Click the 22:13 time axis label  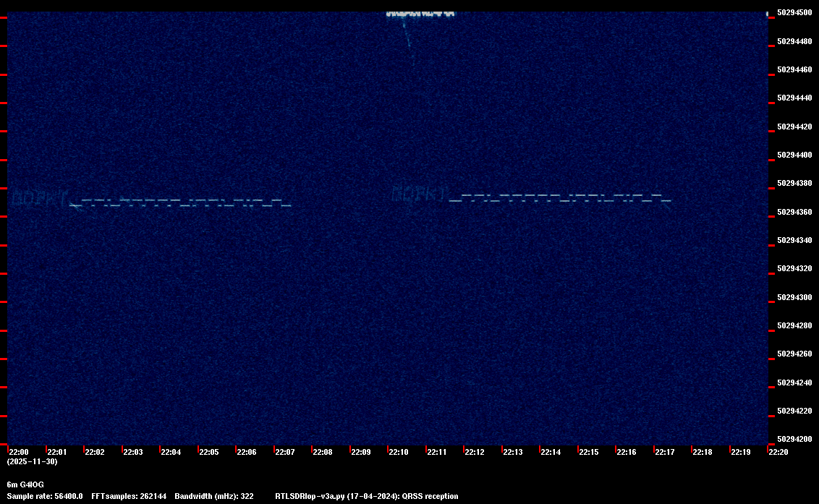[x=513, y=452]
